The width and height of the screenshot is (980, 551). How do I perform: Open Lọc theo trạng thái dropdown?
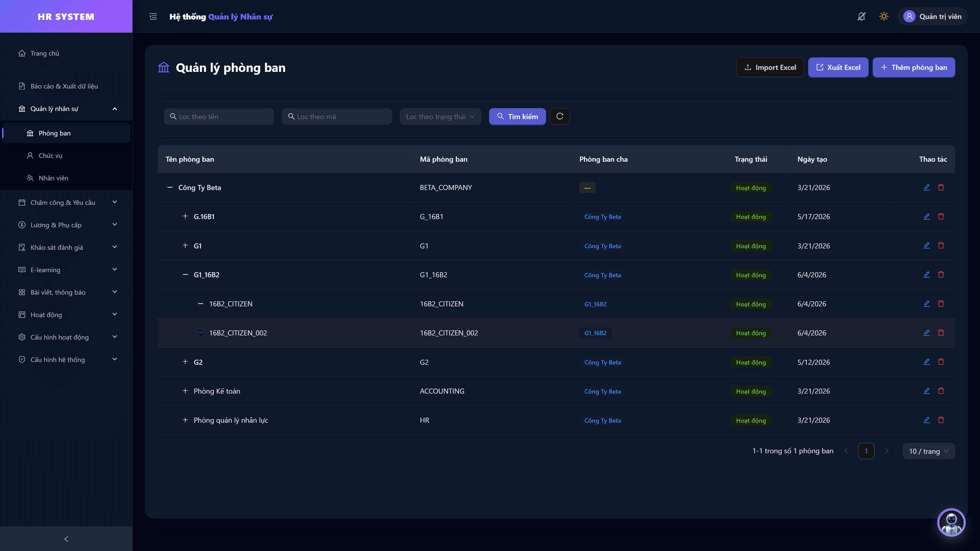click(440, 116)
